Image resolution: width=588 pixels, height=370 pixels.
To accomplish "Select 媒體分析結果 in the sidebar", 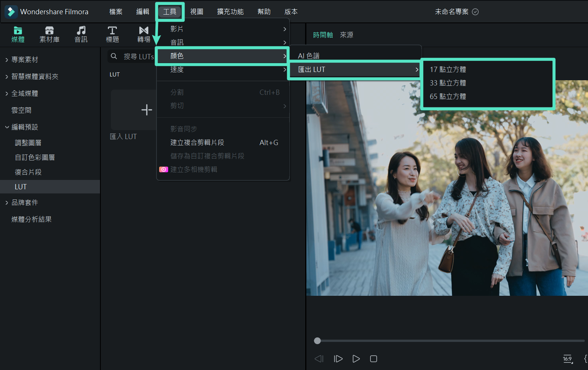I will coord(31,219).
